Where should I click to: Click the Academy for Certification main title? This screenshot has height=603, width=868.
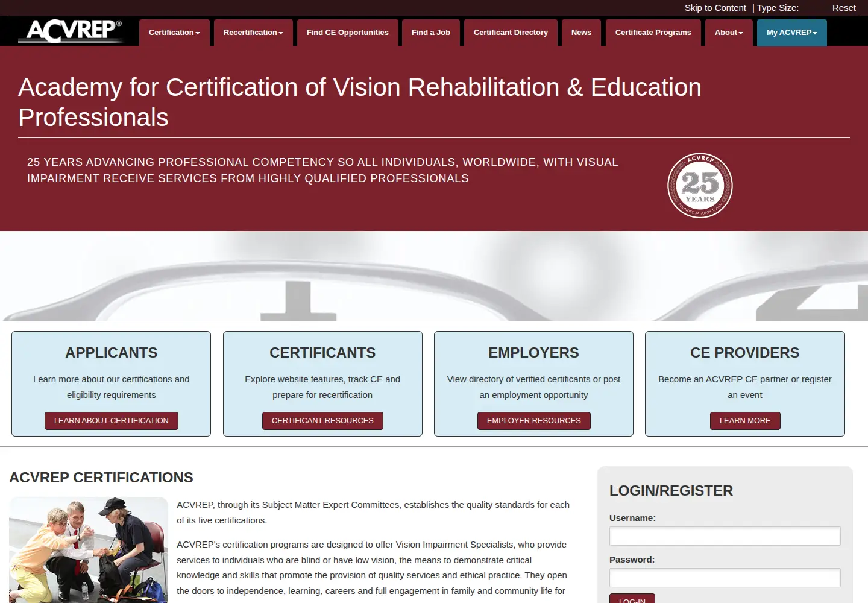(x=360, y=103)
